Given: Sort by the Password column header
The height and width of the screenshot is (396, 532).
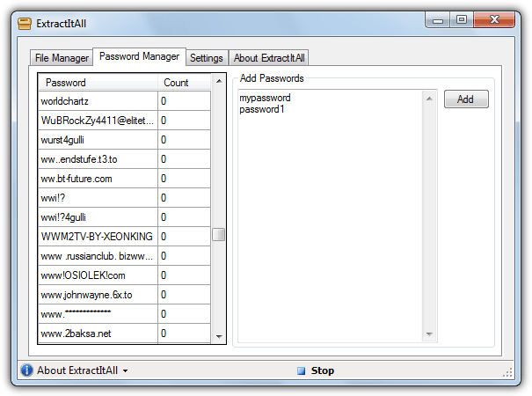Looking at the screenshot, I should 97,82.
